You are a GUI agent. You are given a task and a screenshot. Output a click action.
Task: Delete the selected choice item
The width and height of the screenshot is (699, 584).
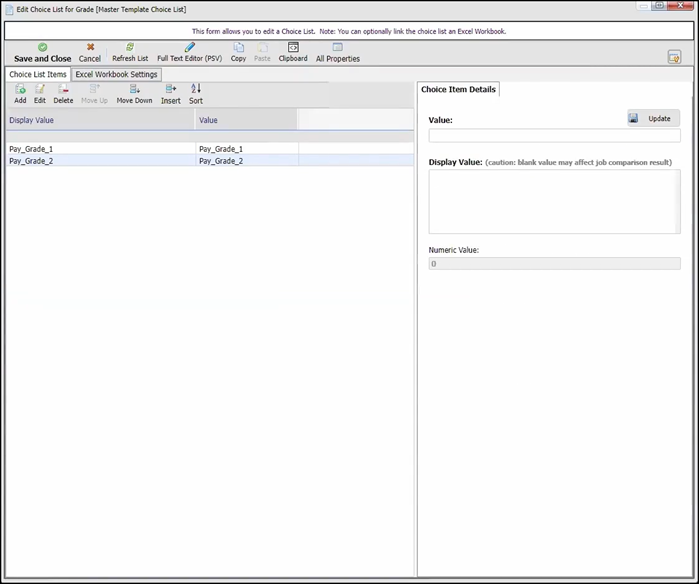pyautogui.click(x=63, y=89)
